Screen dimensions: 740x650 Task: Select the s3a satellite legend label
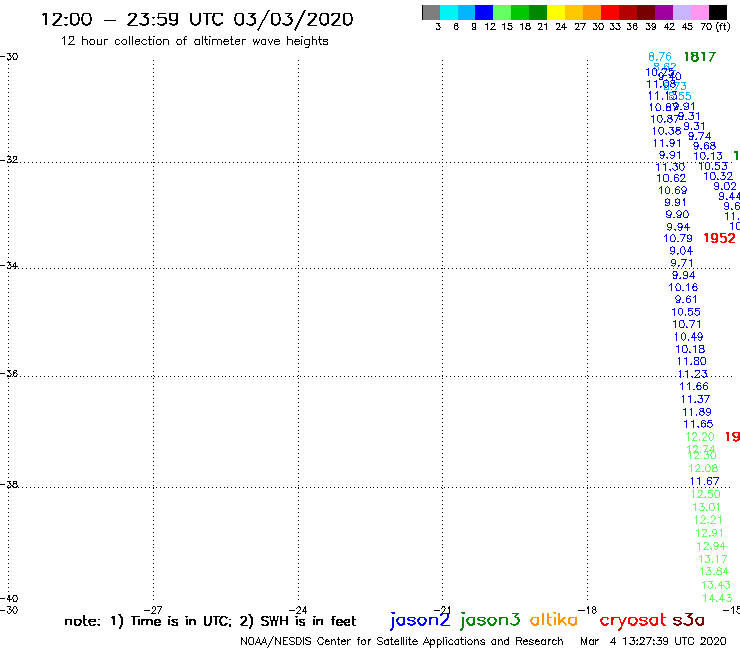click(688, 620)
